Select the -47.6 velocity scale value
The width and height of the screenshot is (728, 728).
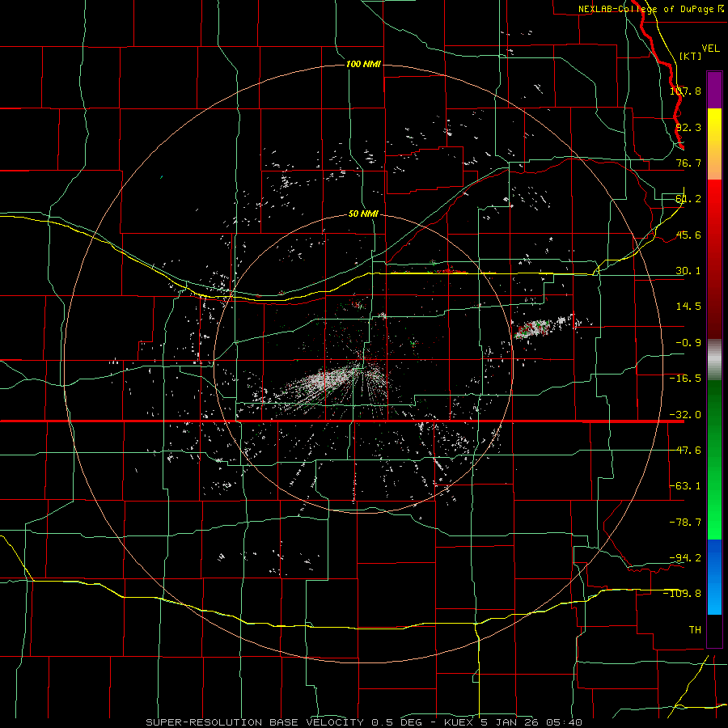coord(685,451)
